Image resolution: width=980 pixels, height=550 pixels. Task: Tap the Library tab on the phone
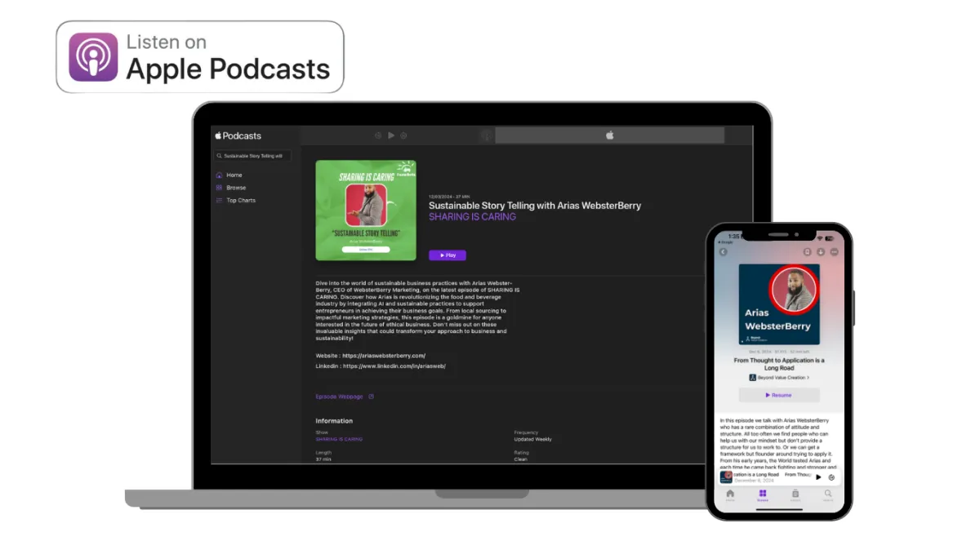(795, 495)
